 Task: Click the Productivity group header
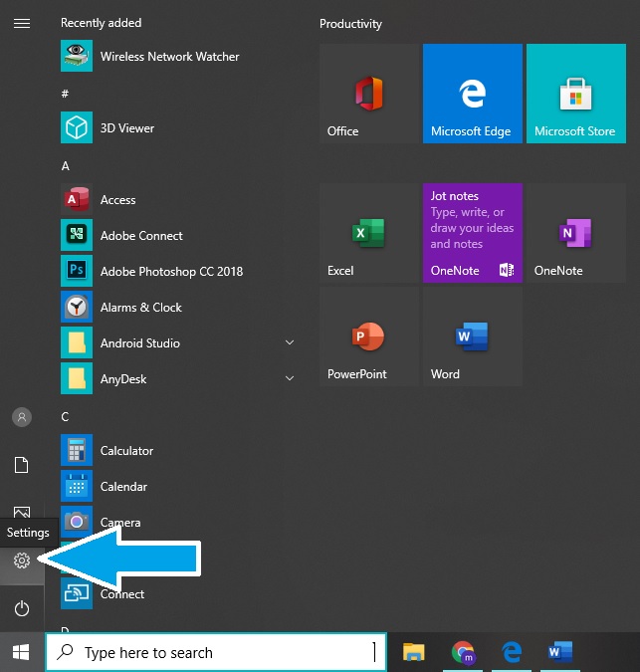[x=350, y=24]
